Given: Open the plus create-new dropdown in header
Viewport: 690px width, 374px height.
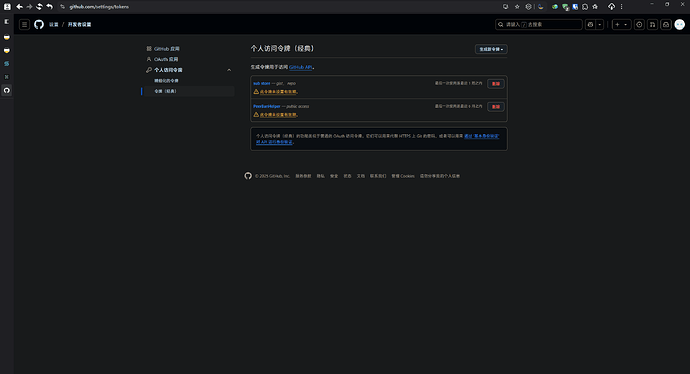Looking at the screenshot, I should 621,25.
